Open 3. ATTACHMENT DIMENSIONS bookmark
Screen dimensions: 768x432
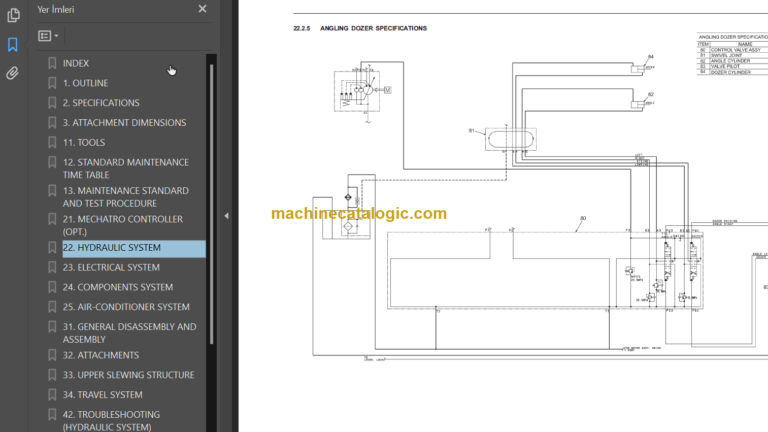pyautogui.click(x=124, y=122)
